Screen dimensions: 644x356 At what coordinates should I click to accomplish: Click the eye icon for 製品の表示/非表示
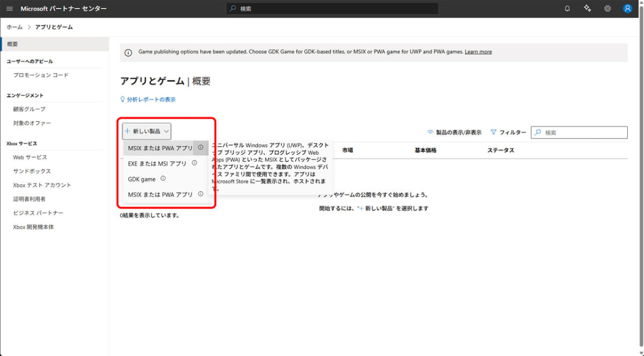click(430, 132)
